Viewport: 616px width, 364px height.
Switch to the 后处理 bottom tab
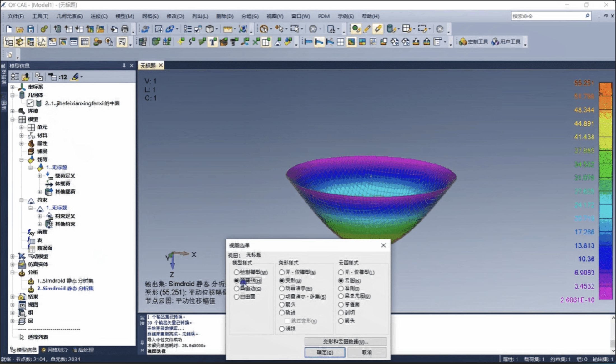pos(83,350)
